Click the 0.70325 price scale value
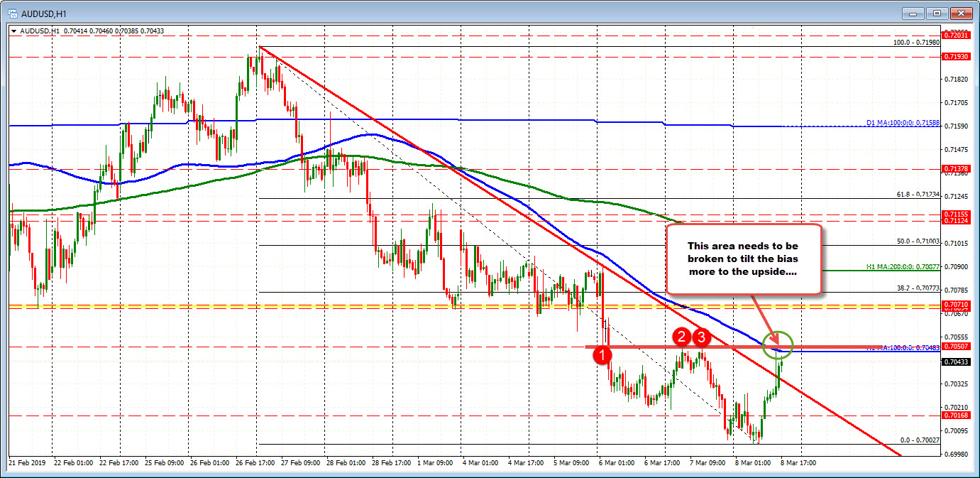Image resolution: width=980 pixels, height=478 pixels. coord(955,384)
